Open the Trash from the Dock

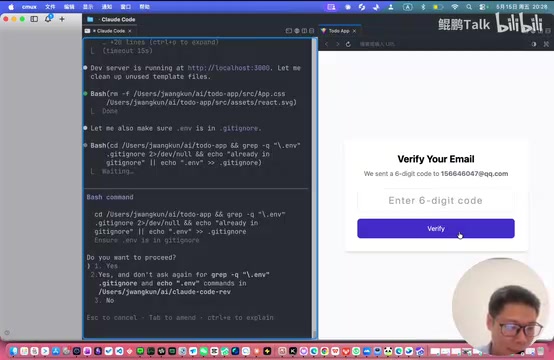click(x=541, y=351)
